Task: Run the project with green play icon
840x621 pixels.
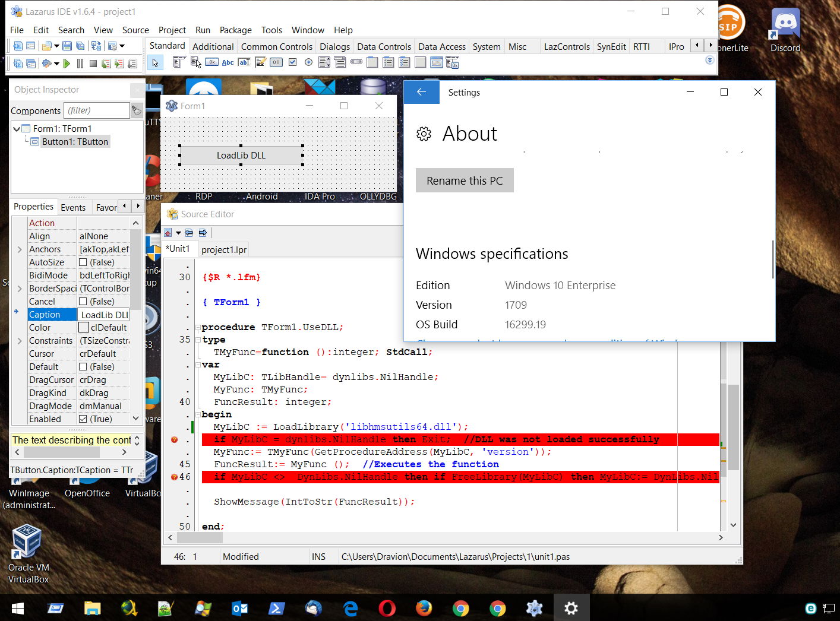Action: click(x=67, y=63)
